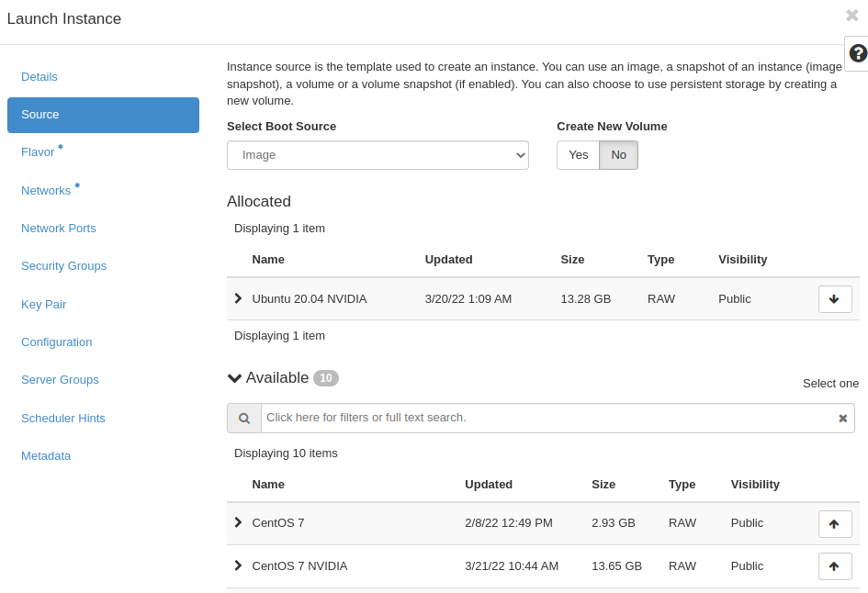This screenshot has height=593, width=868.
Task: Clear the filter search with the x icon
Action: click(x=842, y=419)
